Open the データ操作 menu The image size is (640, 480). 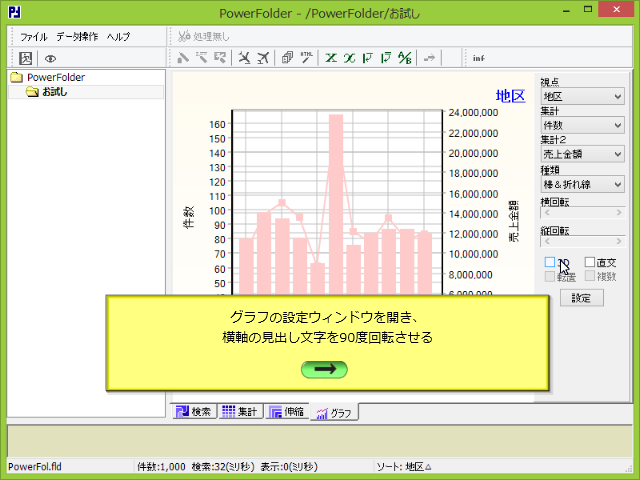click(77, 37)
